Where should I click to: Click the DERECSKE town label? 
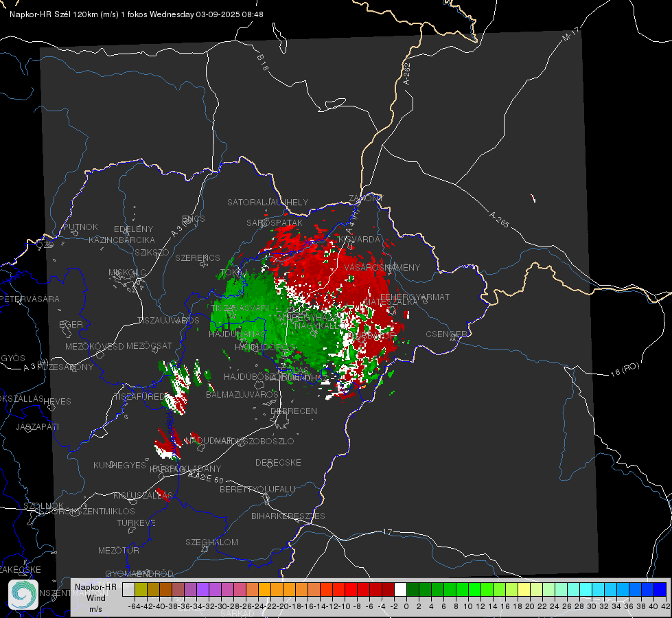pyautogui.click(x=278, y=463)
